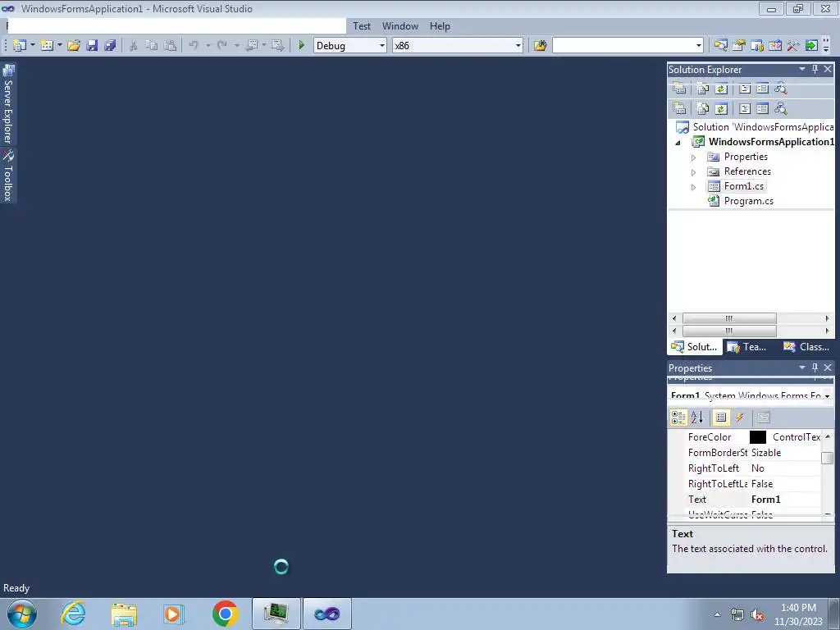Image resolution: width=840 pixels, height=630 pixels.
Task: Click the hammer and wrench Toolbox icon
Action: 793,46
